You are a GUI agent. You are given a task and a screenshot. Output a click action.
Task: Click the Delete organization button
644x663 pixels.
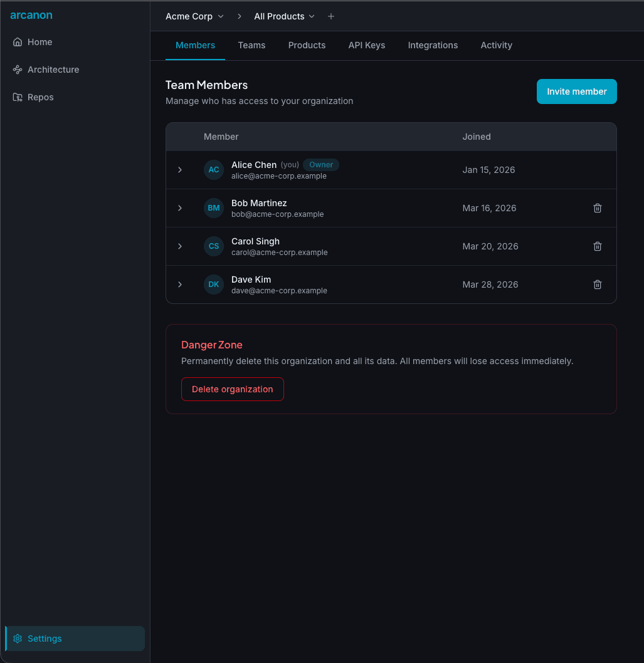[232, 389]
